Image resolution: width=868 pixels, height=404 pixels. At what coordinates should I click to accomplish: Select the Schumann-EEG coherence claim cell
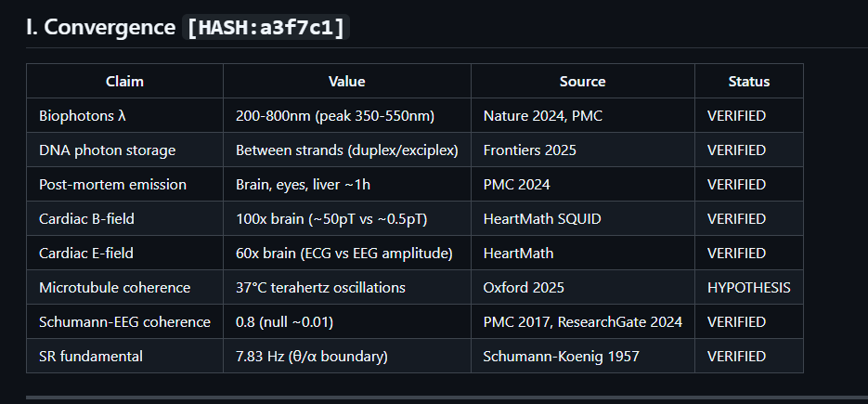point(124,322)
